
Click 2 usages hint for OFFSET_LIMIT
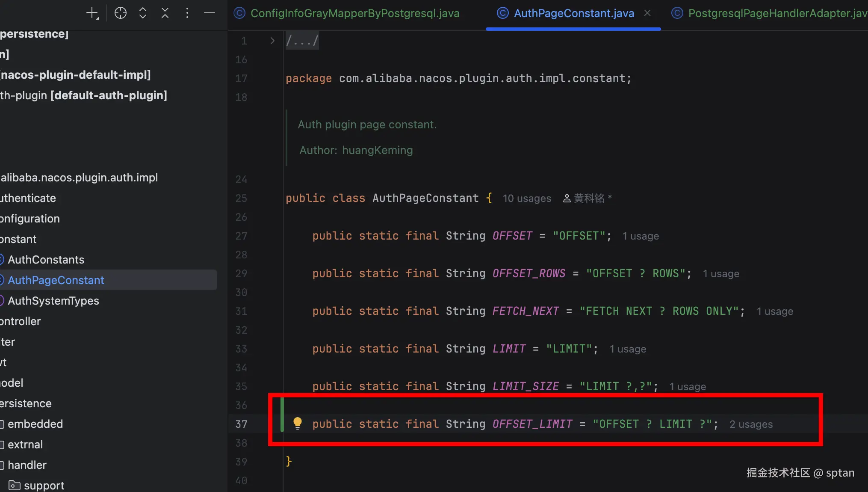751,424
